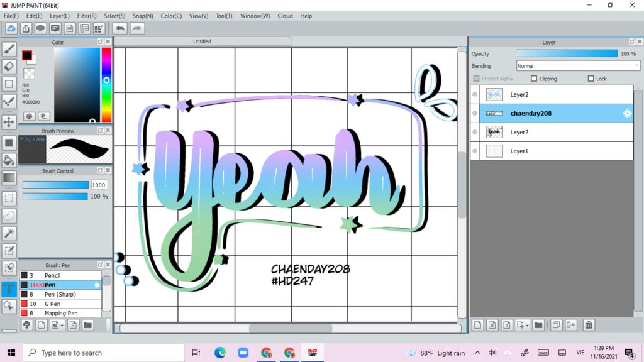The height and width of the screenshot is (362, 644).
Task: Choose the Select Eraser tool
Action: (9, 268)
